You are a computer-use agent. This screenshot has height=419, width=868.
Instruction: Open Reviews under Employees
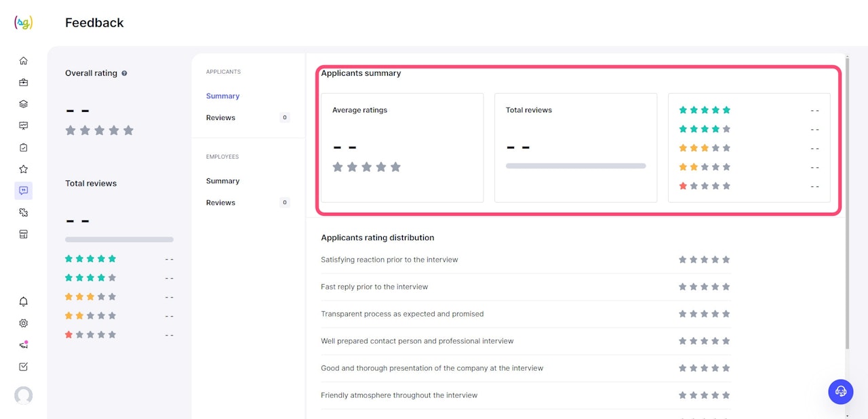[x=221, y=203]
